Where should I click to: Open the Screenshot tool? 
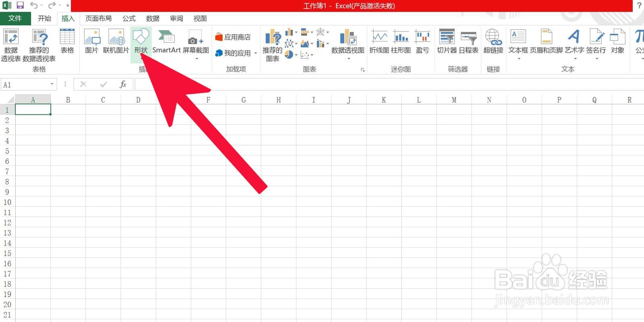[196, 44]
